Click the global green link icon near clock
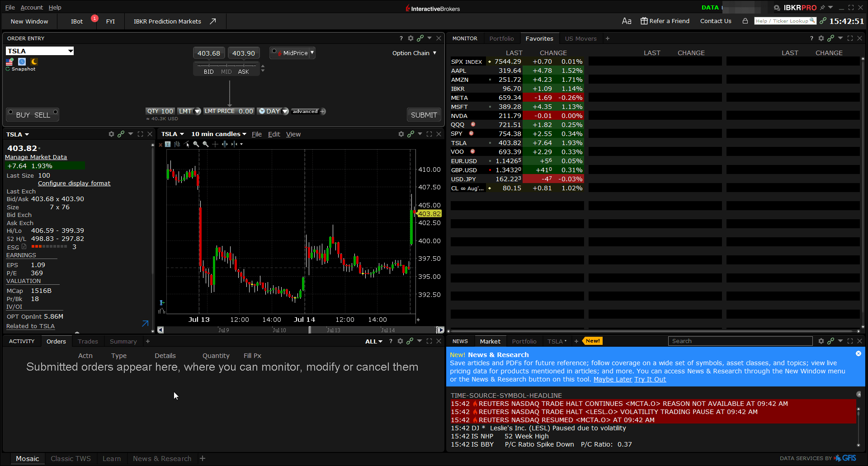This screenshot has width=868, height=466. (x=823, y=21)
